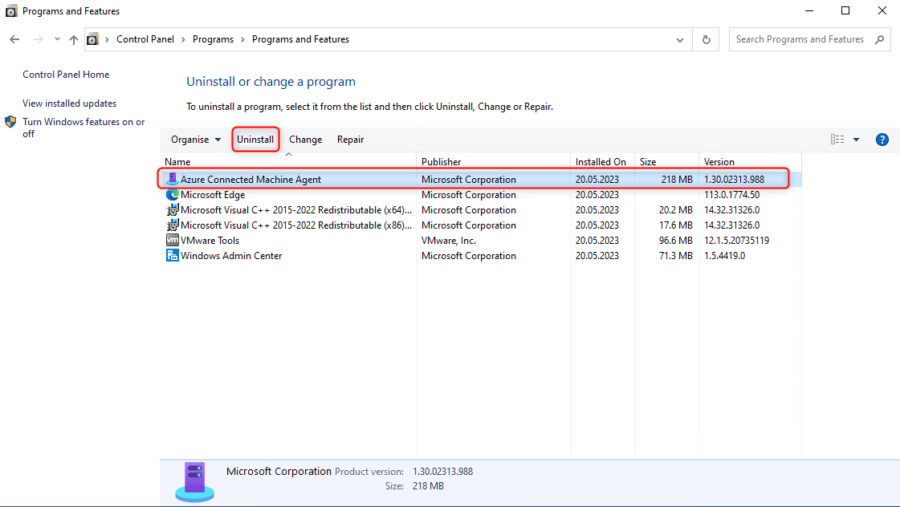The height and width of the screenshot is (507, 900).
Task: Expand the chevron after Control Panel
Action: [183, 39]
